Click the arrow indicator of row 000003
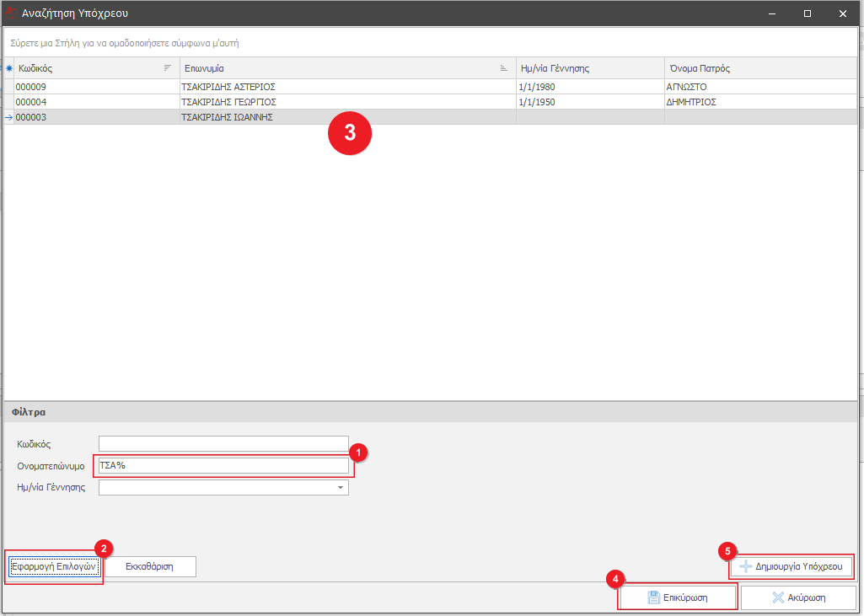864x616 pixels. 9,117
